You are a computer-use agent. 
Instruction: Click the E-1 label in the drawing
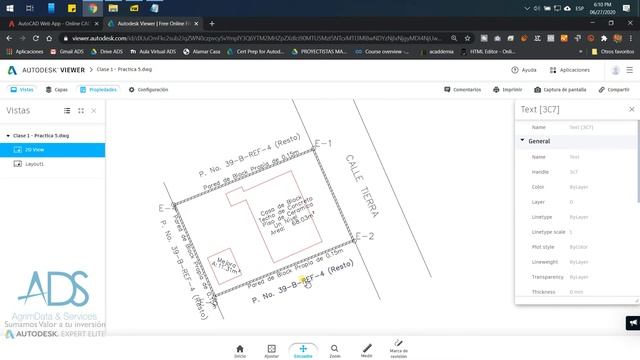point(323,143)
